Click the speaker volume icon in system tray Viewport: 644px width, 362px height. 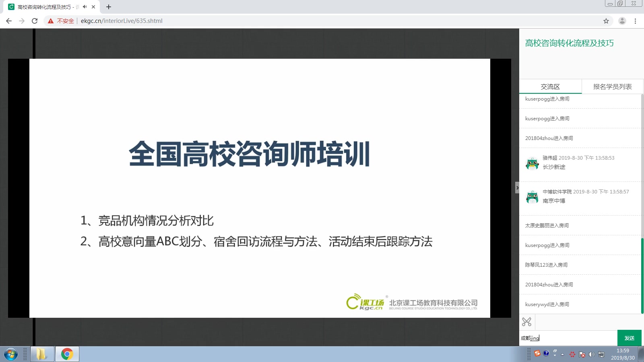[x=592, y=354]
